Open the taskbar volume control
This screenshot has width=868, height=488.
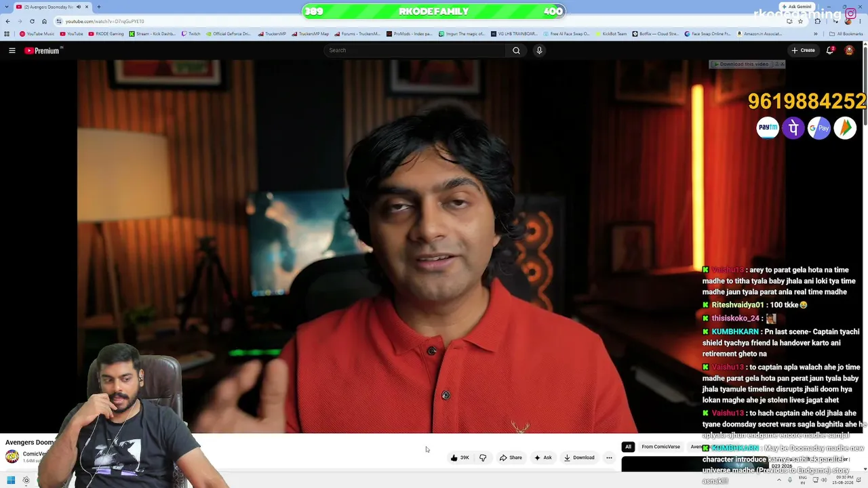pyautogui.click(x=824, y=481)
